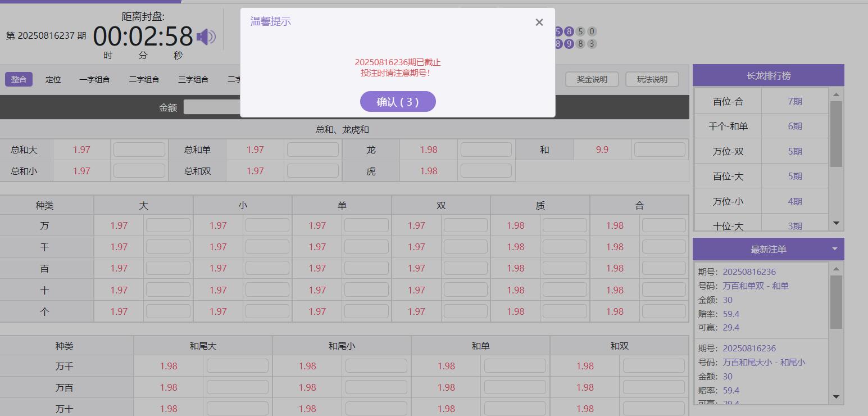Image resolution: width=868 pixels, height=416 pixels.
Task: Click the 万 row 大 bet box
Action: pos(167,225)
